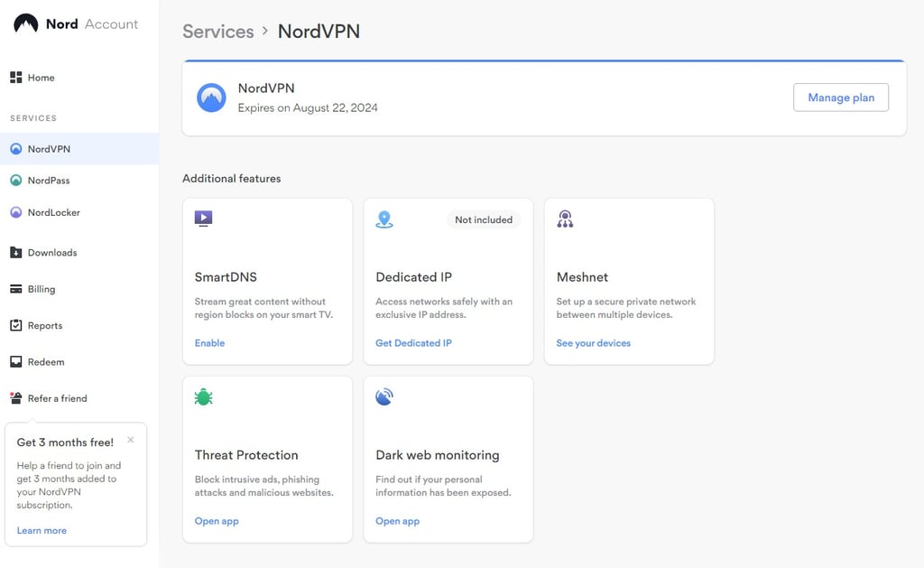Click the NordLocker purple icon in sidebar
This screenshot has height=568, width=924.
tap(16, 211)
